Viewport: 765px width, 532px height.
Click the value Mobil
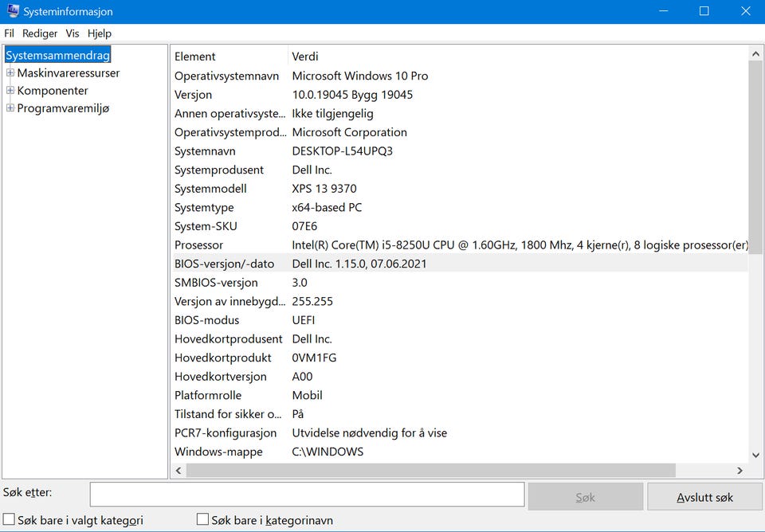tap(307, 395)
